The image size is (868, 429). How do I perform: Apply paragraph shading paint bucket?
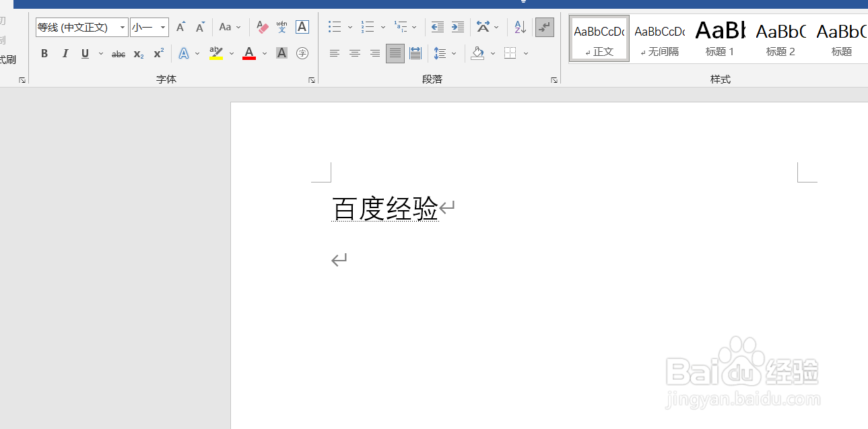click(477, 53)
